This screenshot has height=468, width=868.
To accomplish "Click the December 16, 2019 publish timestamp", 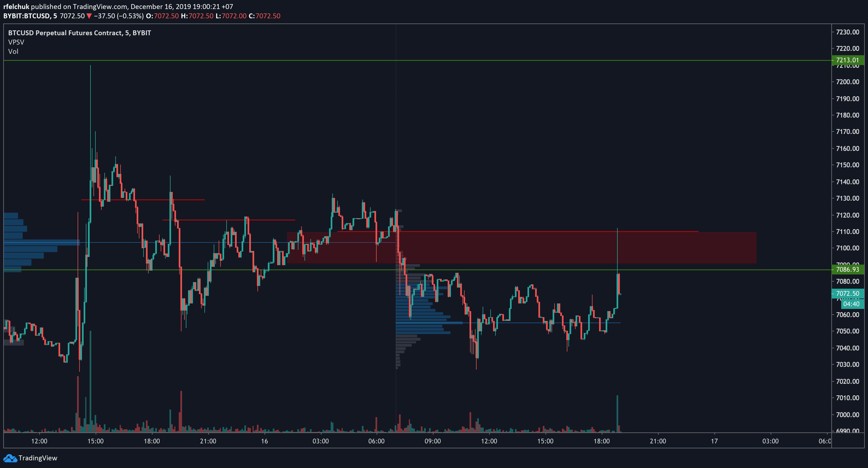I will click(x=182, y=6).
